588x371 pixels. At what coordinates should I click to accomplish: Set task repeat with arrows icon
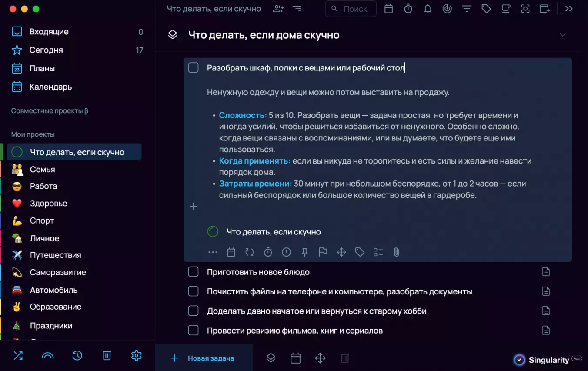[x=250, y=252]
